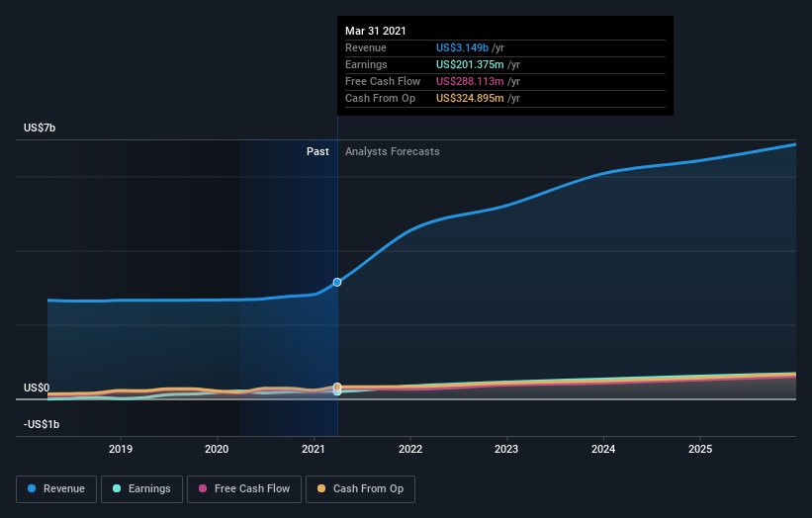Viewport: 812px width, 518px height.
Task: Click the blue Revenue legend dot
Action: pyautogui.click(x=32, y=488)
